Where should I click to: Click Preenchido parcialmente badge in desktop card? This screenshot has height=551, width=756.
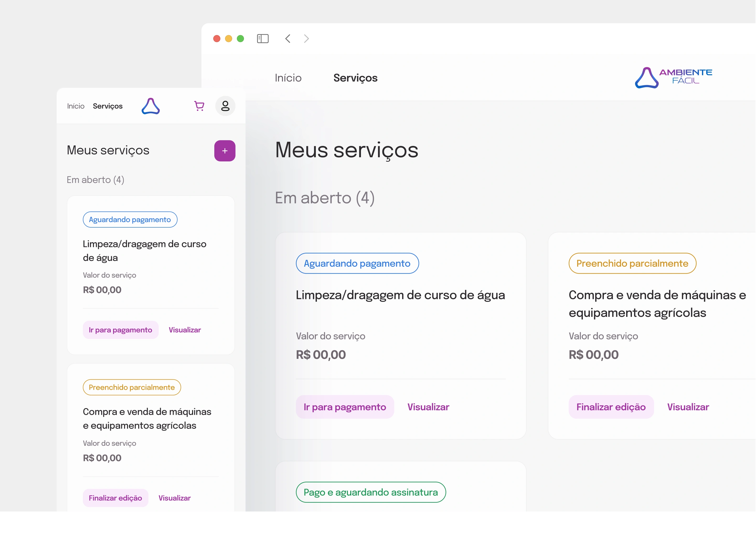tap(632, 263)
